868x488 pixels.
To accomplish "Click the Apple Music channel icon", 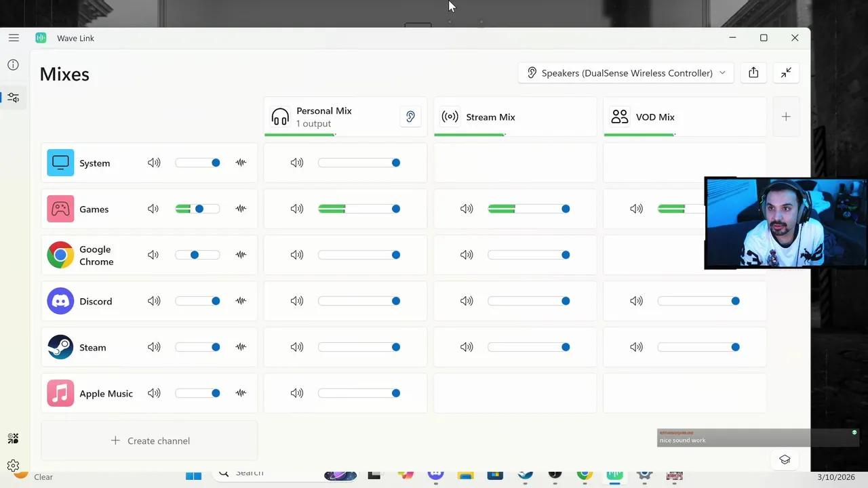I will click(60, 393).
